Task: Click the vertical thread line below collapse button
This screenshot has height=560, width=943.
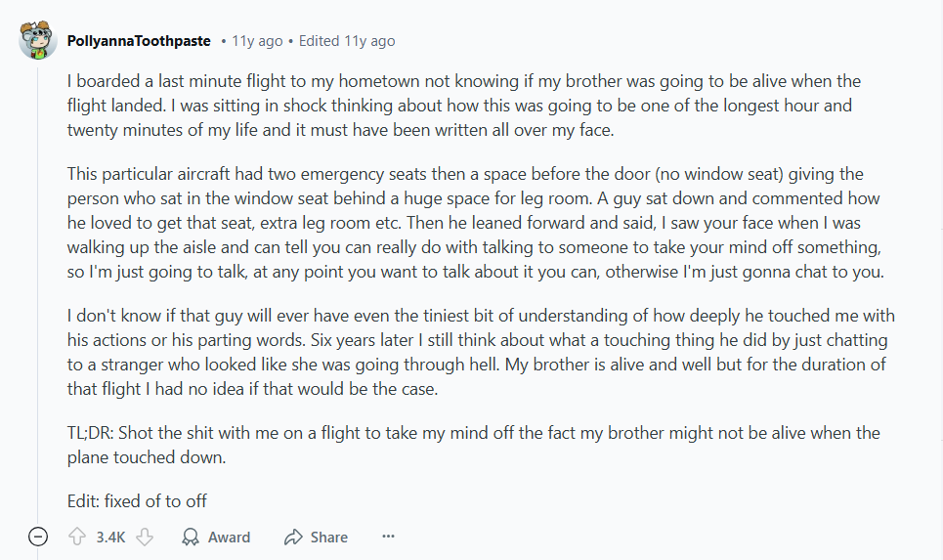Action: [38, 554]
